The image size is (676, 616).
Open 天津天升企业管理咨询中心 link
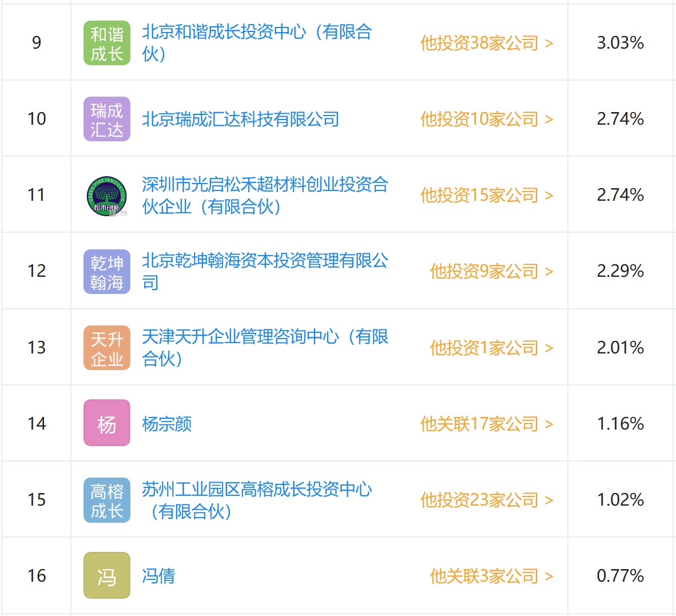[264, 347]
